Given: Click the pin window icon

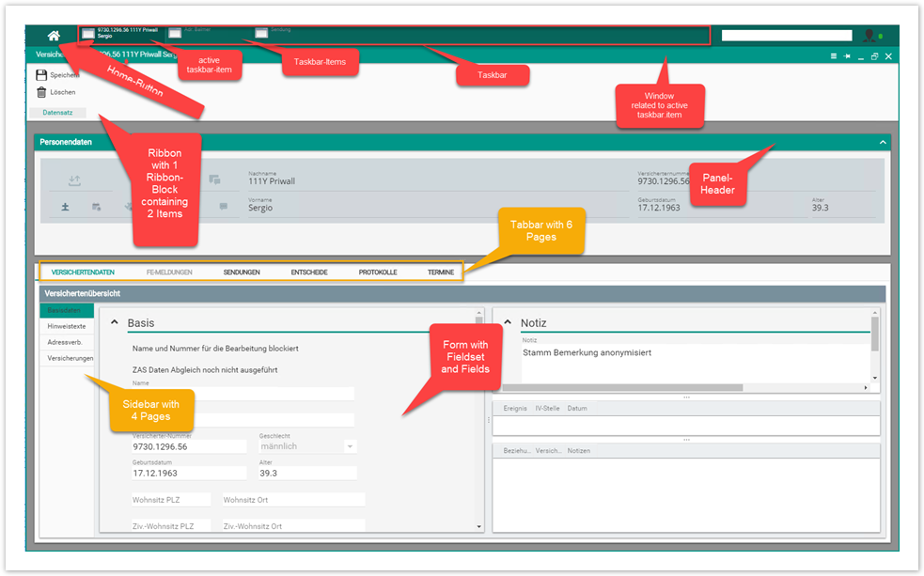Looking at the screenshot, I should [x=847, y=56].
